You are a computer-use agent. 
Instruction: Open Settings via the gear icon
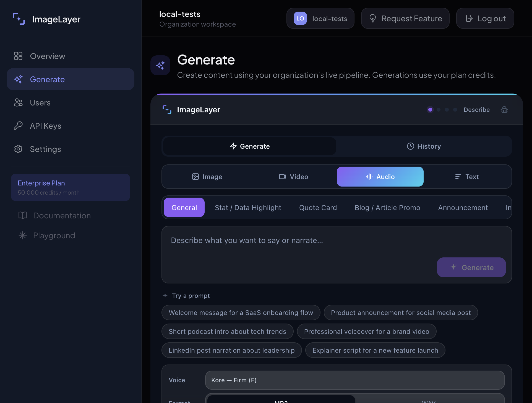[18, 149]
